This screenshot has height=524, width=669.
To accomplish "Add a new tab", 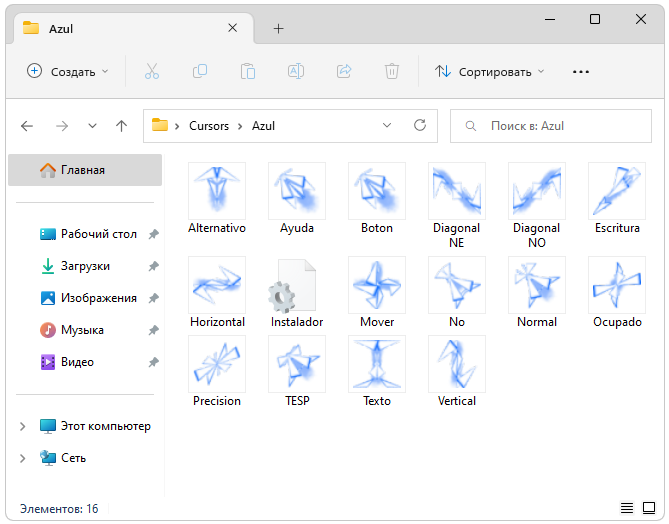I will coord(278,28).
